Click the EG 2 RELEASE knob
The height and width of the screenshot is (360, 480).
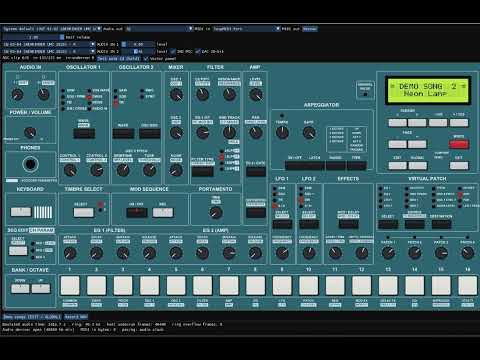(x=256, y=253)
